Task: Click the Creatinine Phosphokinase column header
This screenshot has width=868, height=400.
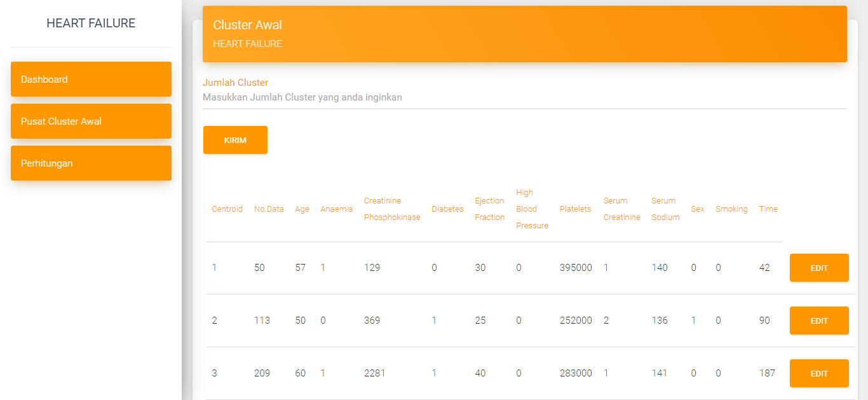Action: tap(391, 209)
